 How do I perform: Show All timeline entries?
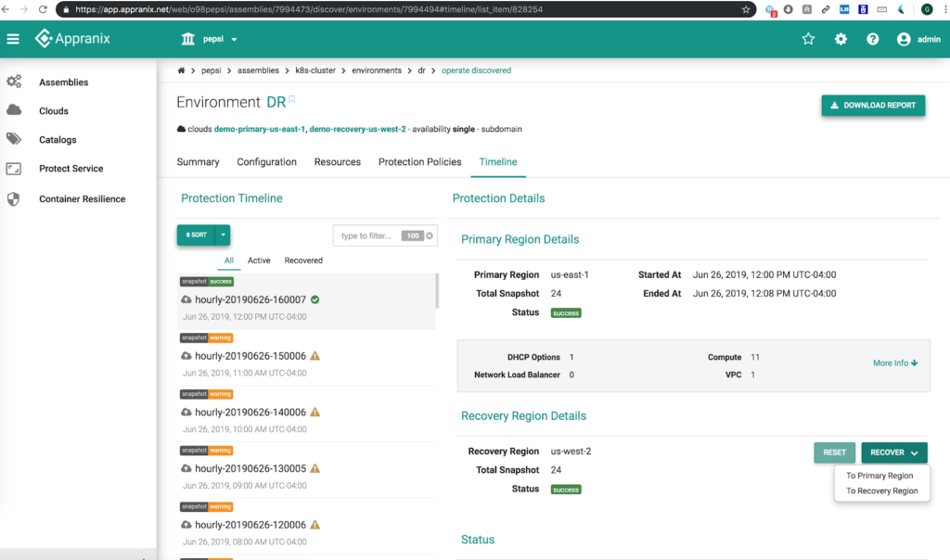point(229,261)
